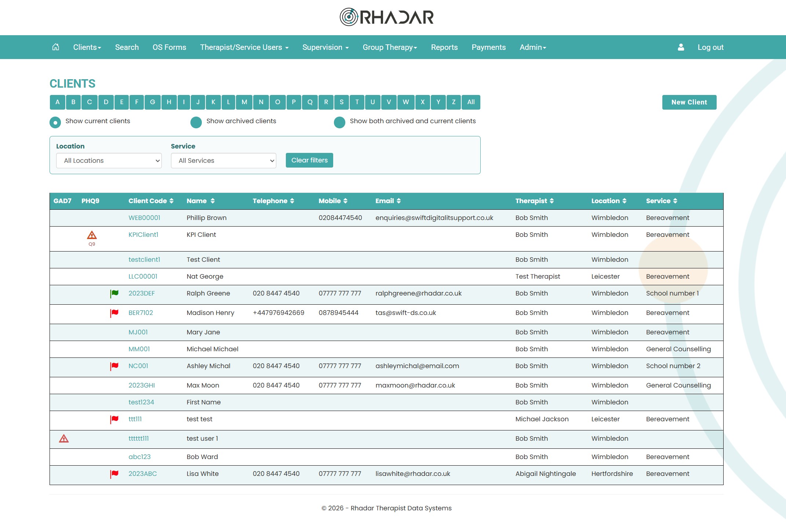Click Clear filters button
Screen dimensions: 786x532
click(309, 160)
